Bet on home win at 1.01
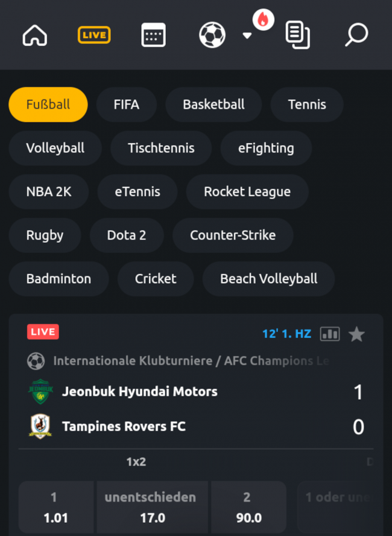Viewport: 392px width, 536px height. [55, 508]
